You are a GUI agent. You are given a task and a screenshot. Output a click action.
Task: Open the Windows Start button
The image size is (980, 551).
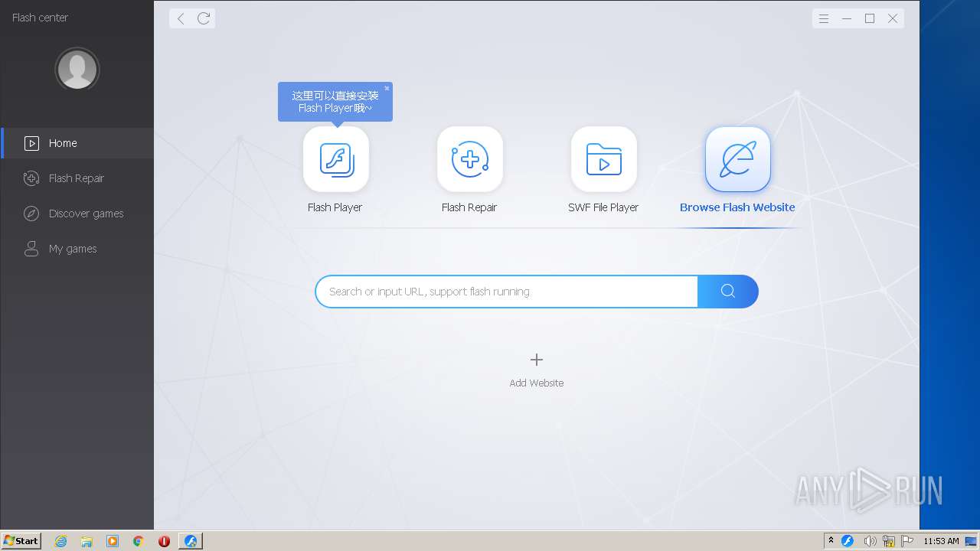[x=21, y=540]
